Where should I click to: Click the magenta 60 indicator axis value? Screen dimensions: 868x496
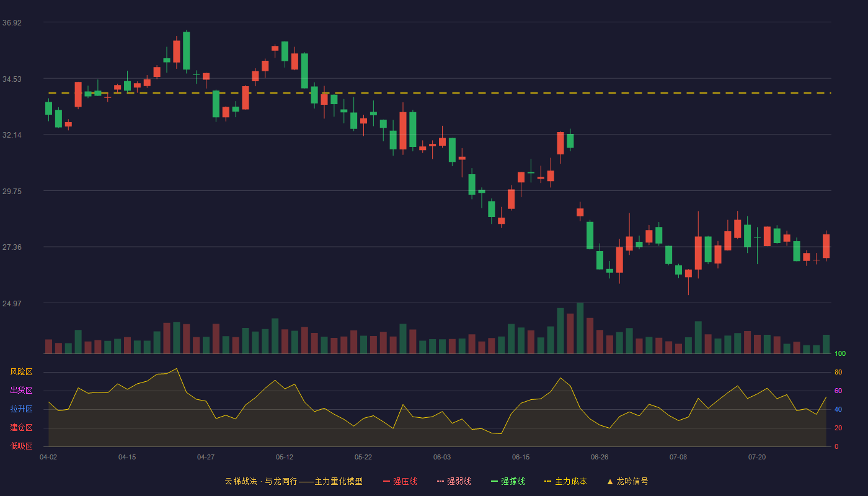838,391
